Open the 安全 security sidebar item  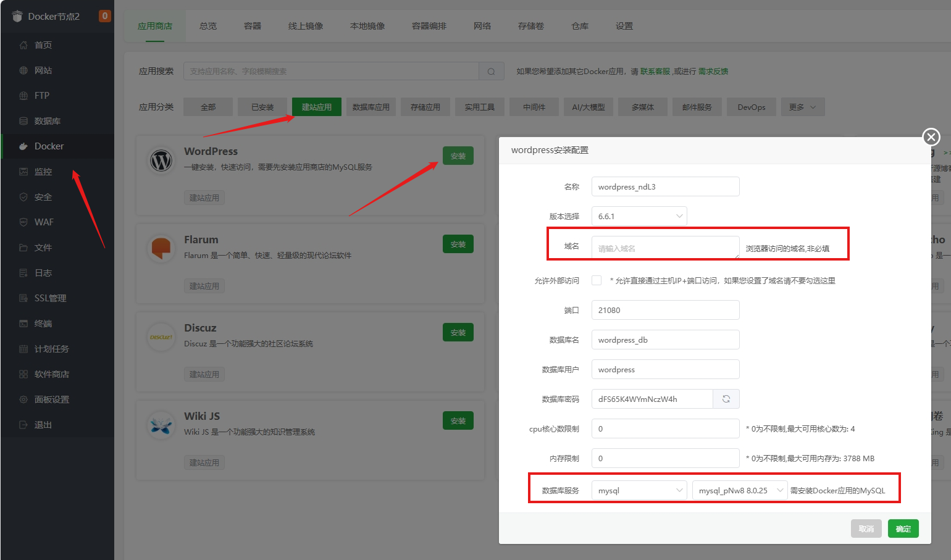click(57, 197)
